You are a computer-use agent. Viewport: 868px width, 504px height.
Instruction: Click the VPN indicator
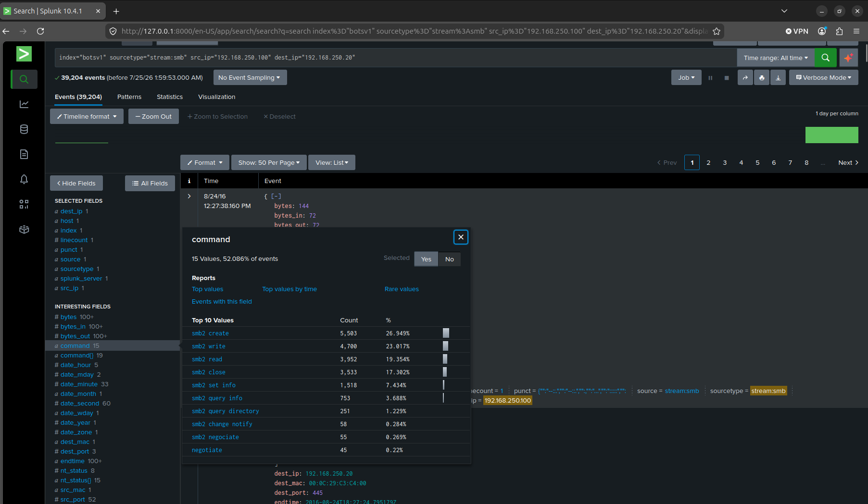point(797,31)
